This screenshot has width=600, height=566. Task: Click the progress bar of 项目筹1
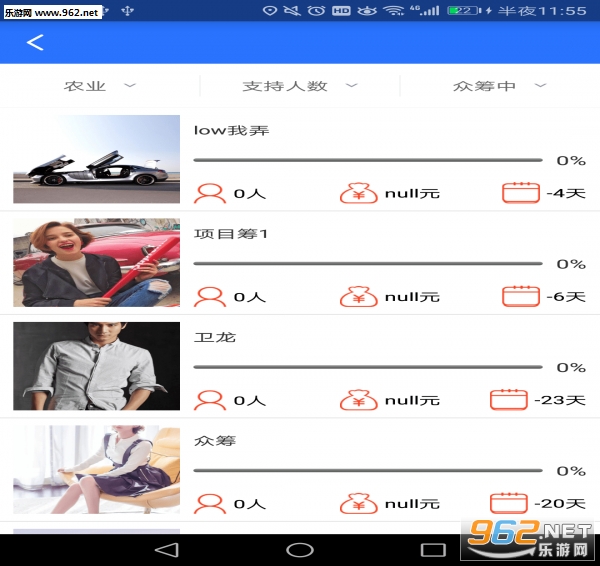coord(368,263)
